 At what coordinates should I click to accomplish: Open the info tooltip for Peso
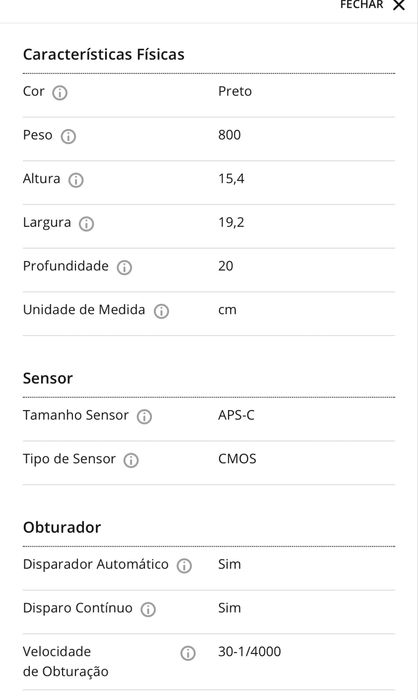(x=68, y=136)
